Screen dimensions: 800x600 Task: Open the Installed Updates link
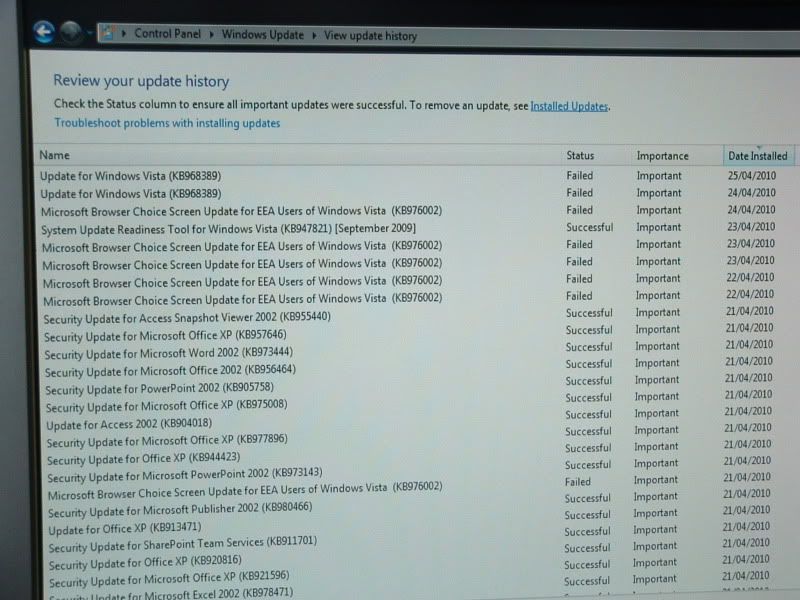coord(569,106)
